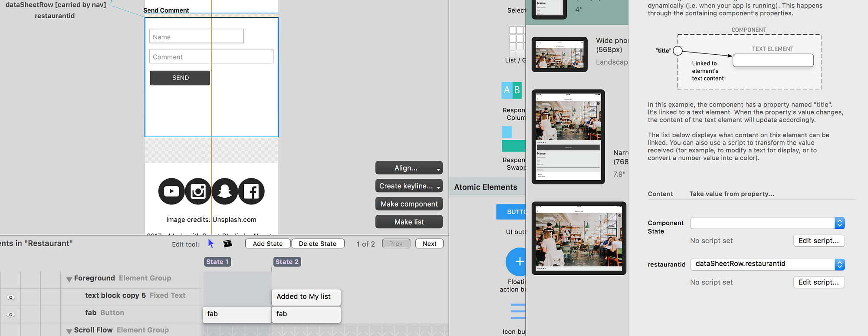Viewport: 868px width, 336px height.
Task: Toggle visibility of fab Button row
Action: coord(11,315)
